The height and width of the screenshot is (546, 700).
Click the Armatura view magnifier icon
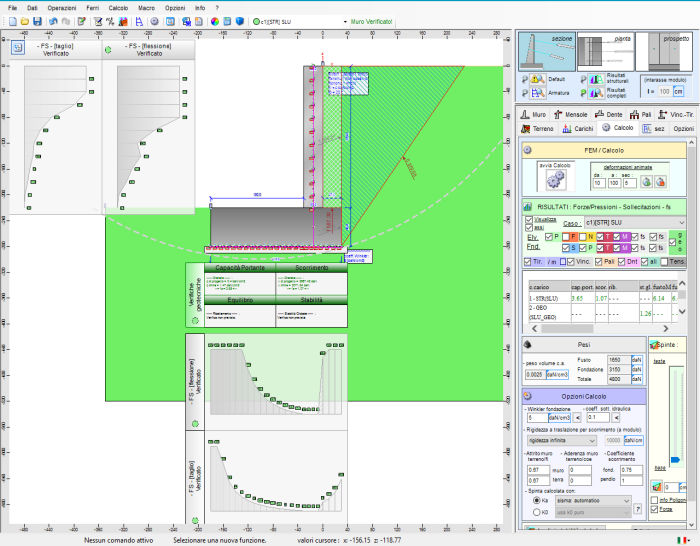[538, 93]
